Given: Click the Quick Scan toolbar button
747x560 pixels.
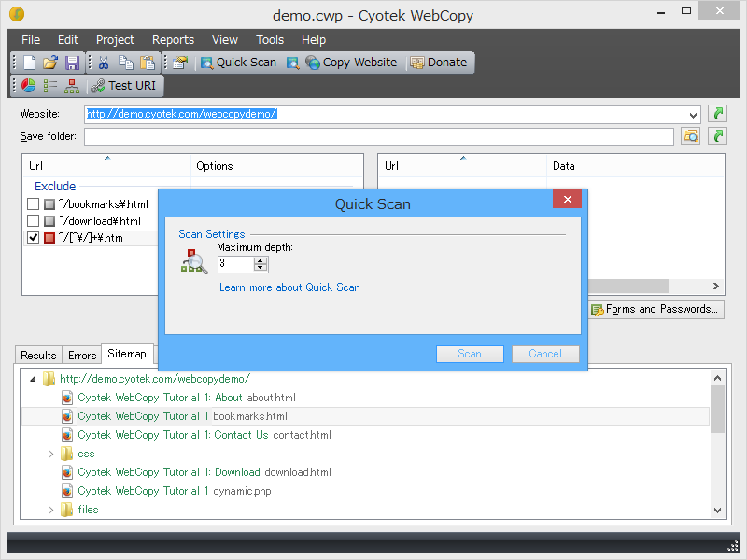Looking at the screenshot, I should click(238, 63).
